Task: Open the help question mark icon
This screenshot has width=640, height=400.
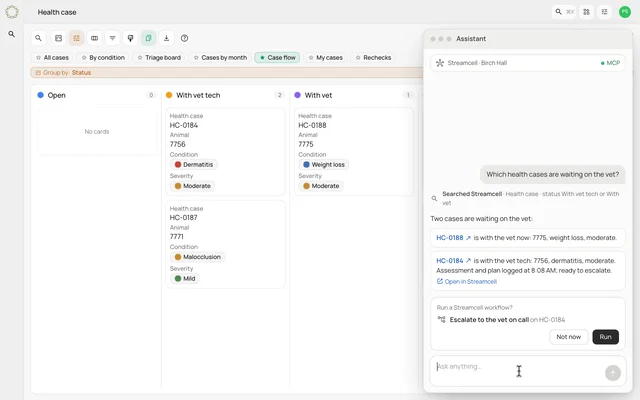Action: (x=184, y=38)
